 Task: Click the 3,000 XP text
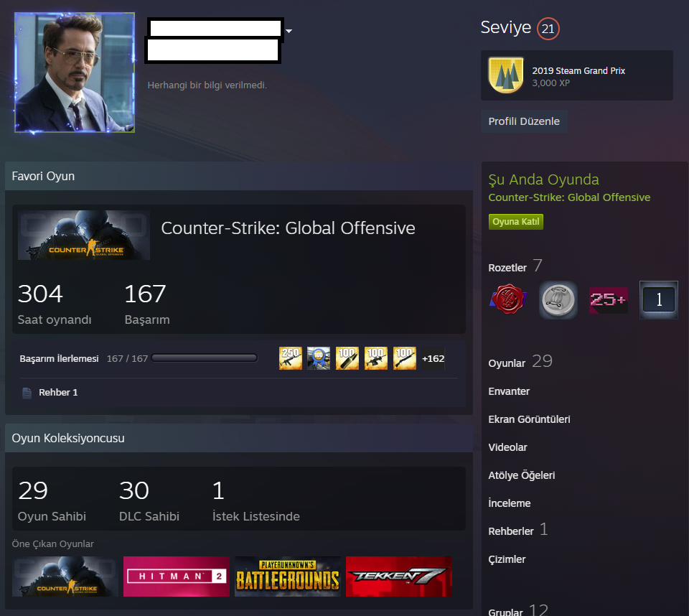click(x=550, y=83)
